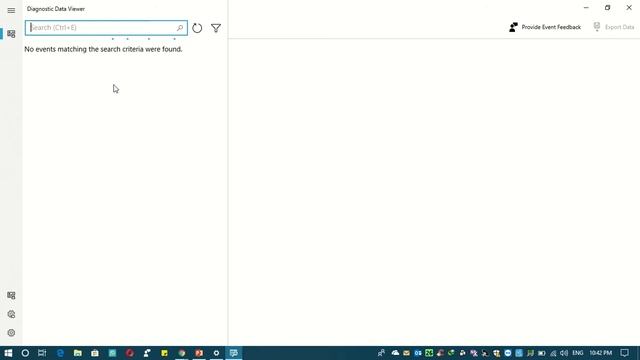
Task: Select the diagnostic data view icon at top of sidebar
Action: tap(11, 34)
